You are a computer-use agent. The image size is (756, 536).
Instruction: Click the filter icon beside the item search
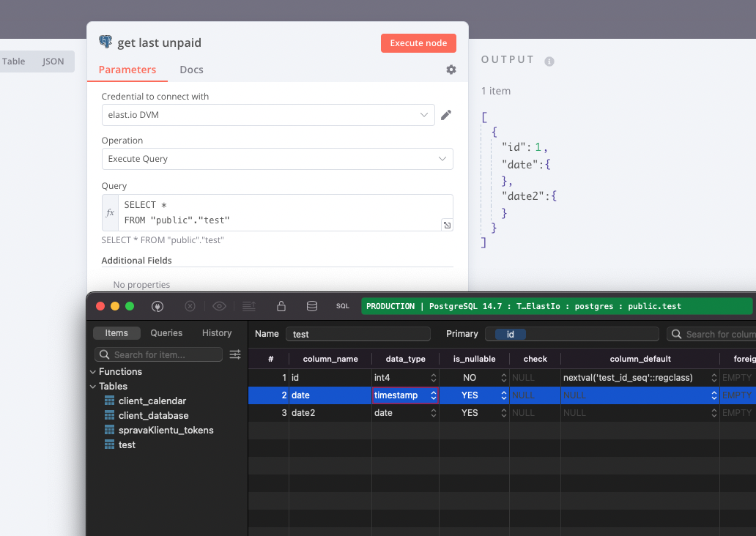coord(234,354)
